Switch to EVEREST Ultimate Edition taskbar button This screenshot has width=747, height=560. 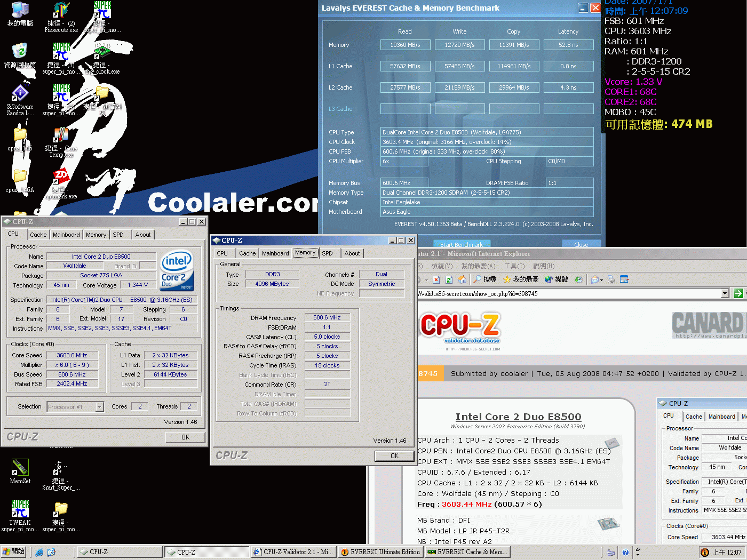tap(380, 552)
